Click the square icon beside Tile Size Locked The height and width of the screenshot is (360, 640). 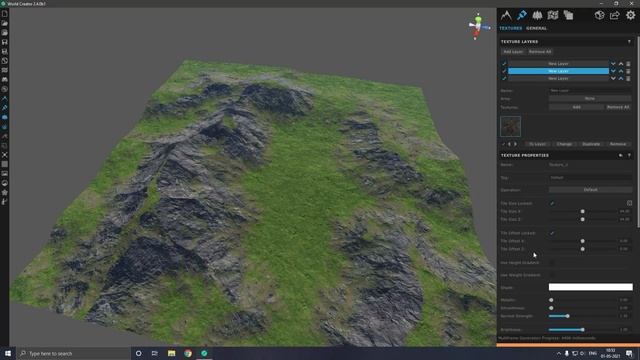pos(629,203)
